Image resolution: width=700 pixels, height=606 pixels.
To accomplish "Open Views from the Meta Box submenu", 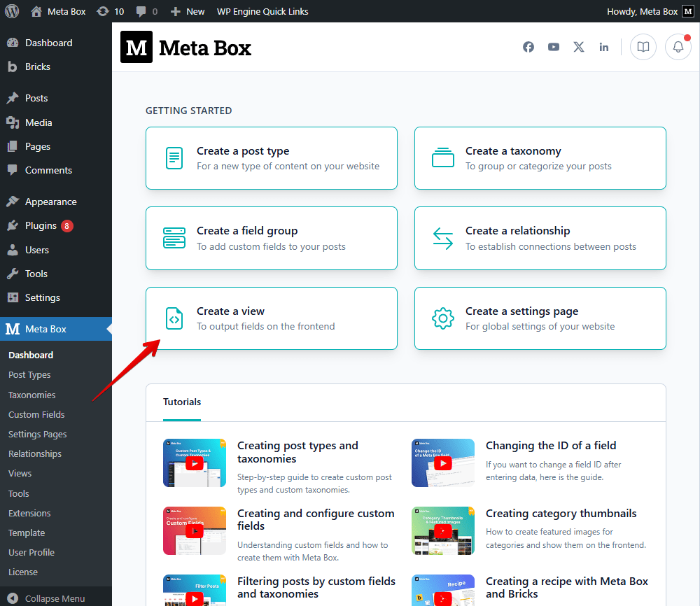I will click(x=20, y=474).
